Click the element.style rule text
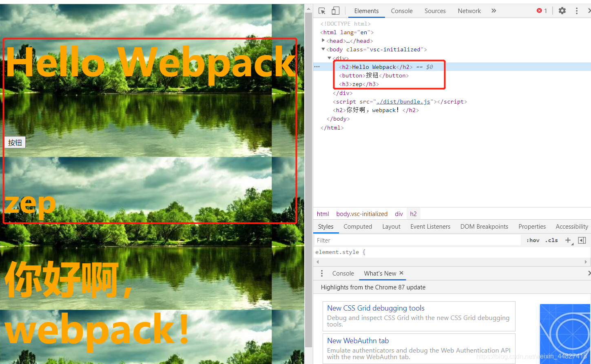This screenshot has width=591, height=364. [340, 252]
